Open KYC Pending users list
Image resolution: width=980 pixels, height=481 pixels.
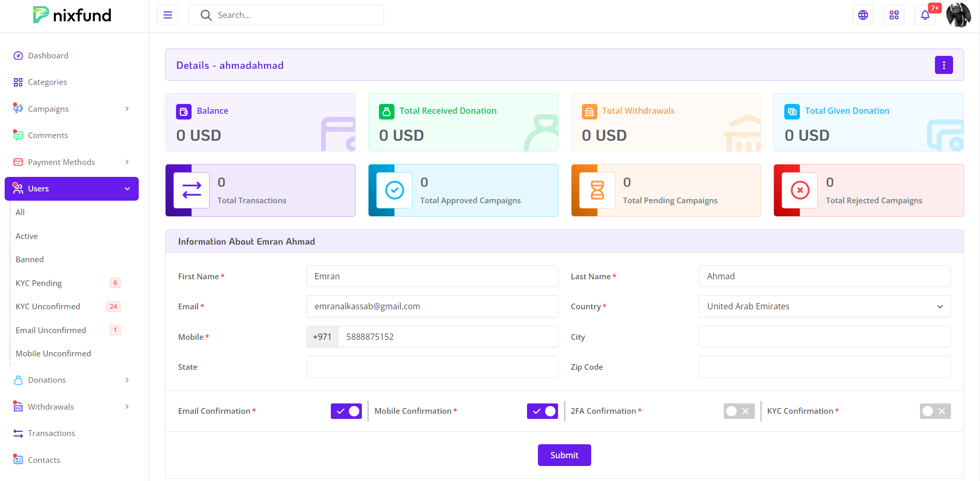click(39, 283)
